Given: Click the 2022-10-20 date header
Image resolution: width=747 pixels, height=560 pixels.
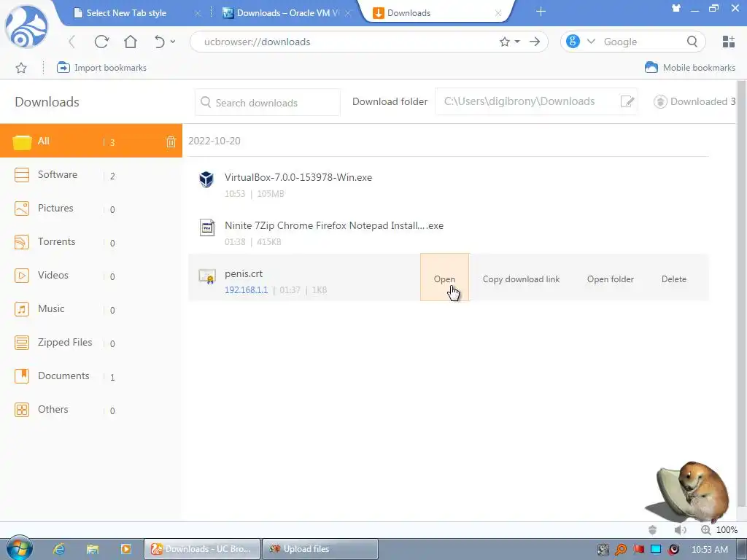Looking at the screenshot, I should pyautogui.click(x=214, y=141).
